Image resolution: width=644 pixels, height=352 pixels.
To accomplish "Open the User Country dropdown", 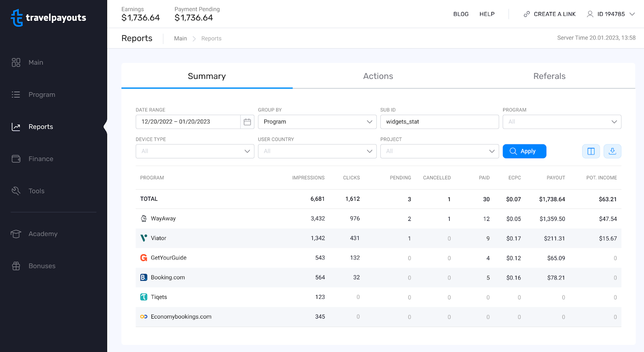I will (x=317, y=151).
